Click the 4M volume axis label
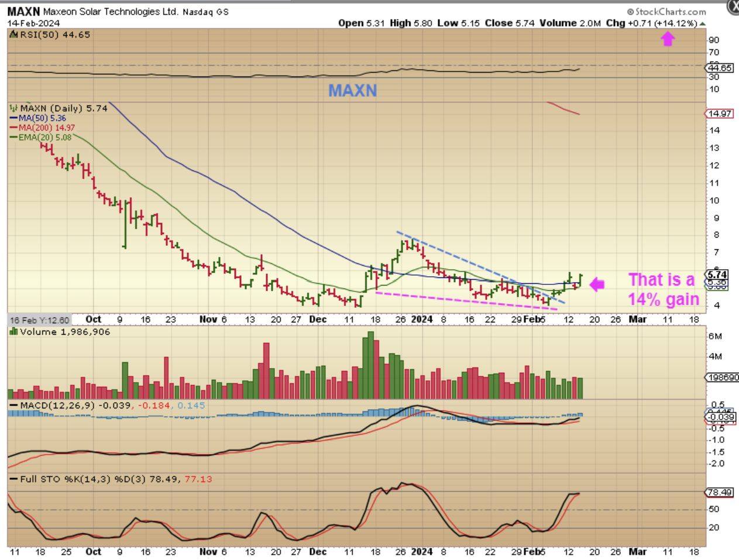Screen dimensions: 739x560 [x=715, y=356]
